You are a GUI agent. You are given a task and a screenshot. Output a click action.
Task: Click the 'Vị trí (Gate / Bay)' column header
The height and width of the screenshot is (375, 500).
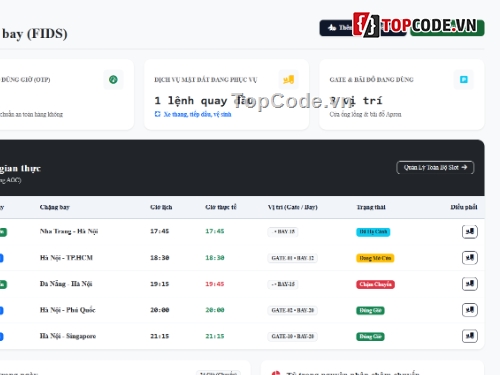click(x=293, y=207)
